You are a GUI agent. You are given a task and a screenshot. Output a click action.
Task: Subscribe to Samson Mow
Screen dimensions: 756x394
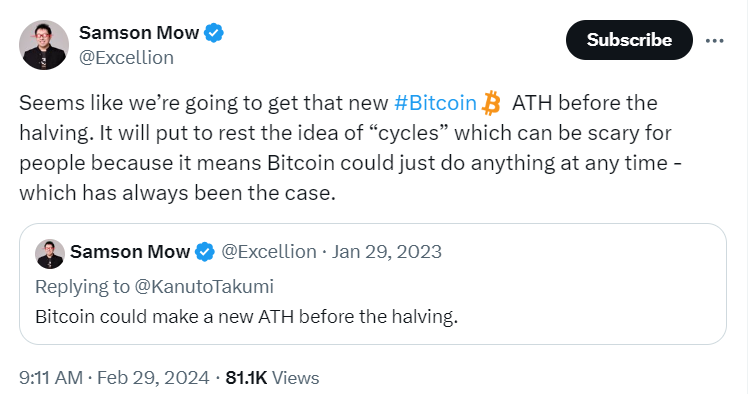(629, 40)
